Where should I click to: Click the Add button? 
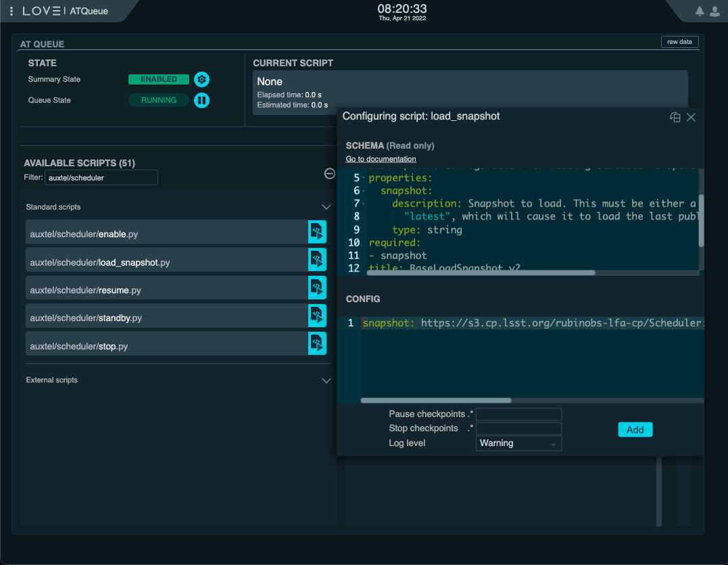635,429
